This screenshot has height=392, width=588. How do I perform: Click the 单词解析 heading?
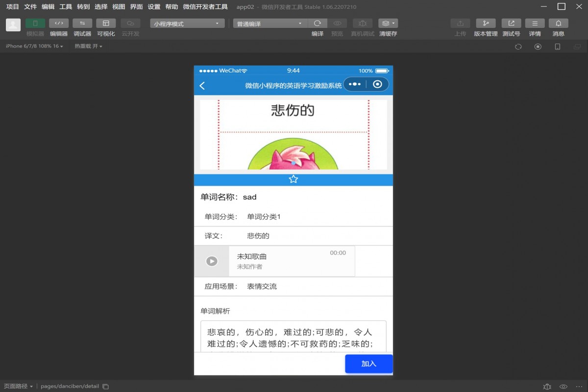(x=215, y=311)
